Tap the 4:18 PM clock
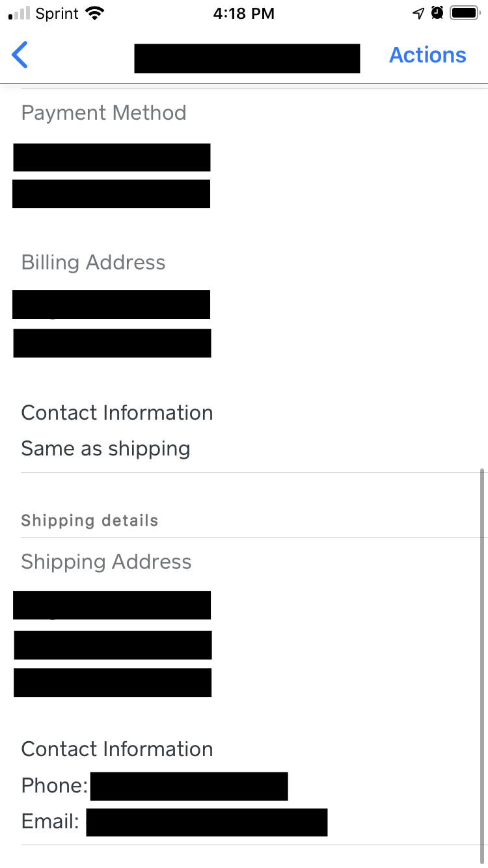The image size is (488, 868). 244,14
